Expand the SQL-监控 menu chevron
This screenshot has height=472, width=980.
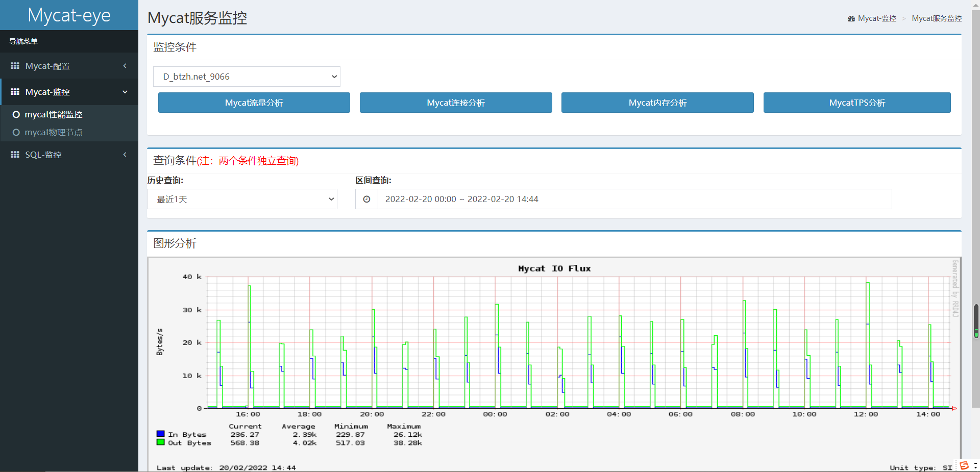[x=125, y=155]
